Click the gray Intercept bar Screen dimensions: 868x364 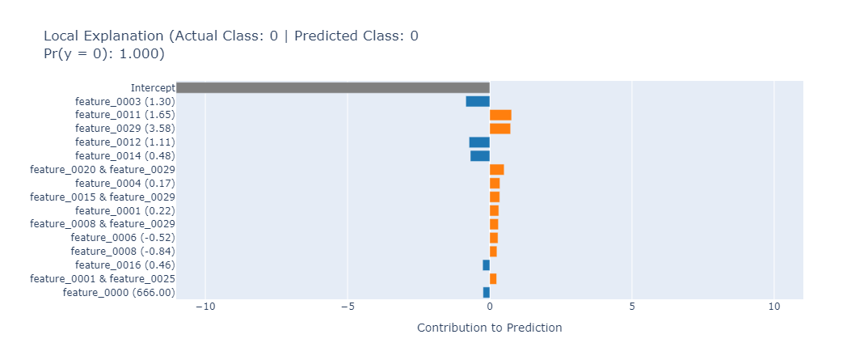click(332, 87)
